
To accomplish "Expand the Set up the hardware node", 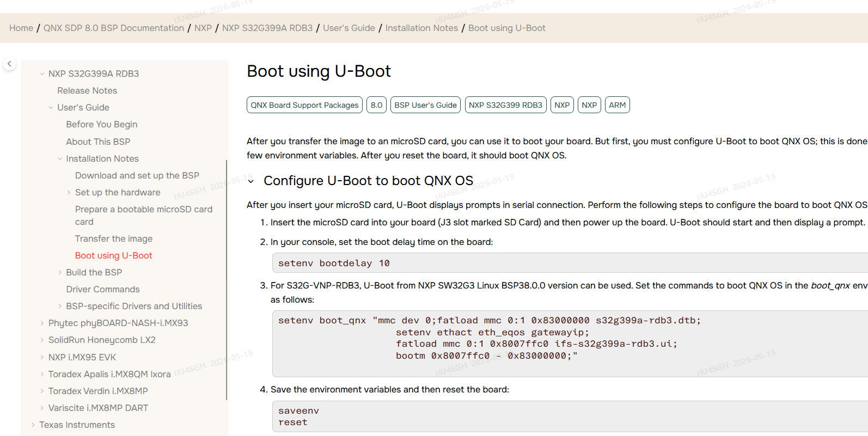I will click(69, 193).
